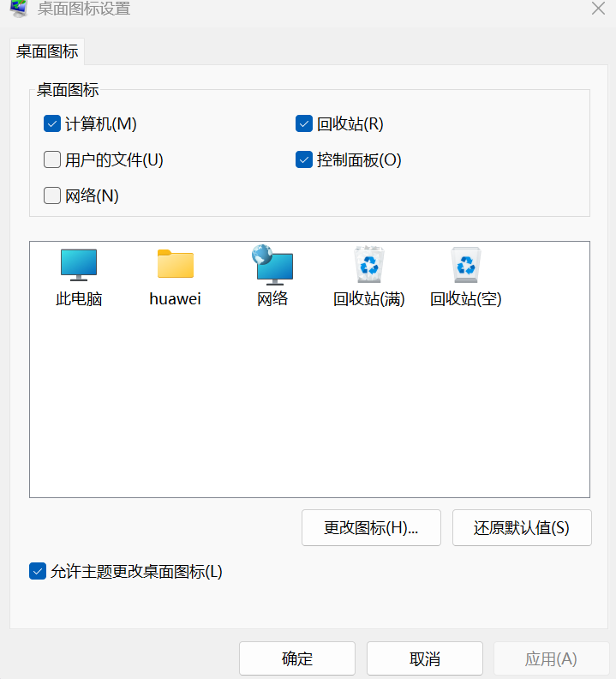Click the 应用(A) button
Viewport: 616px width, 679px height.
point(551,658)
